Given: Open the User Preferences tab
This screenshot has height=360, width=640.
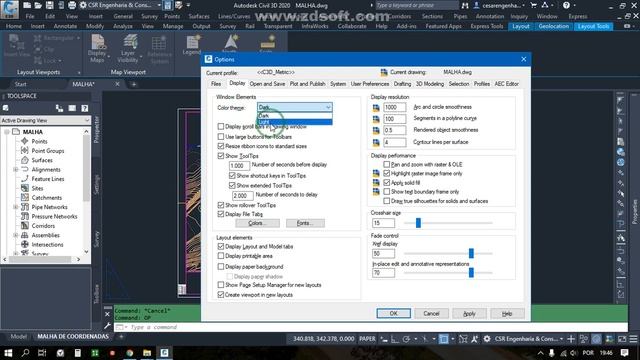Looking at the screenshot, I should click(370, 84).
